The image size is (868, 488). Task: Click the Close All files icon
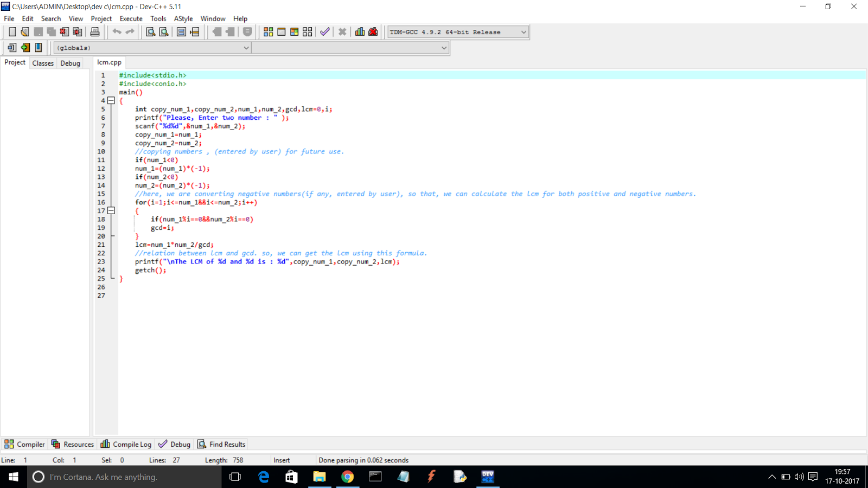coord(77,32)
